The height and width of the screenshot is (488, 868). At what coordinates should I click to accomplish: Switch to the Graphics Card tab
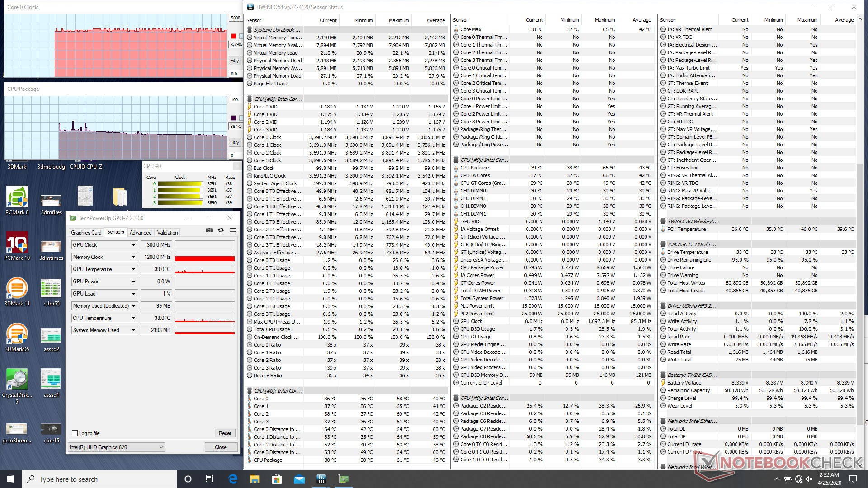pos(86,232)
